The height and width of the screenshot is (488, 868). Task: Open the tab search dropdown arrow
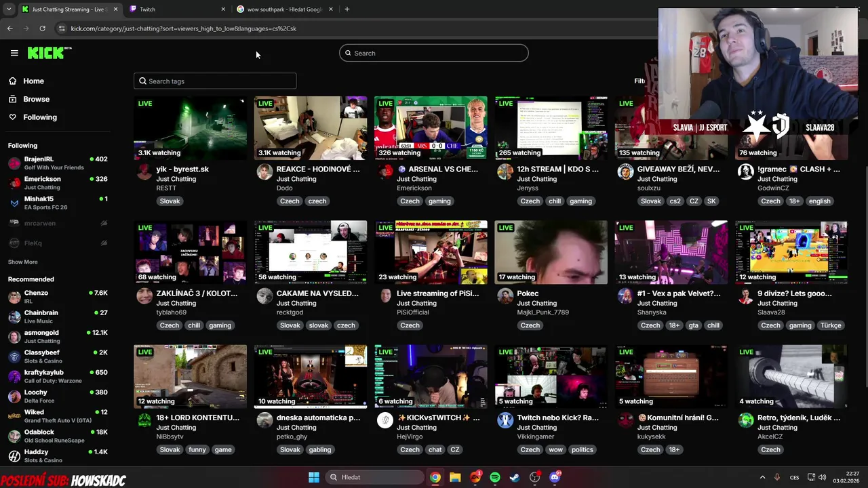[9, 9]
